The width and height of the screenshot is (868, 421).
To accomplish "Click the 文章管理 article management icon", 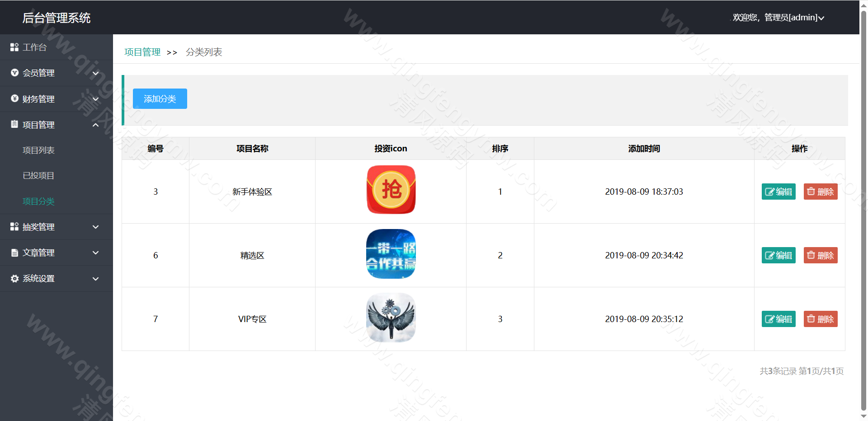I will pyautogui.click(x=14, y=253).
